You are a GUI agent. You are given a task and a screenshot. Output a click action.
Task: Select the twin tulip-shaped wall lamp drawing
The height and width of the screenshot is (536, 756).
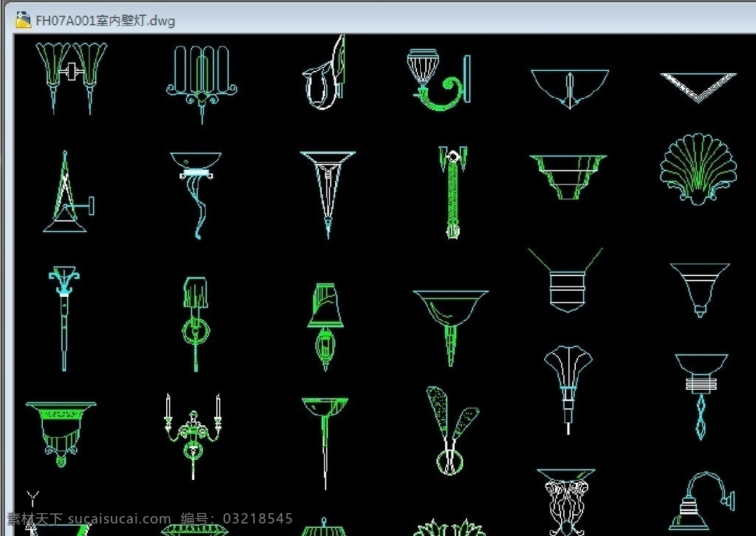coord(72,78)
